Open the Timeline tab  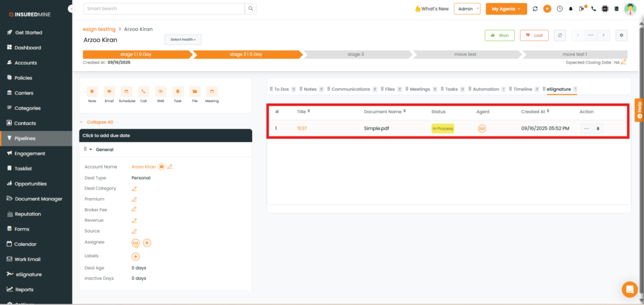click(x=522, y=89)
